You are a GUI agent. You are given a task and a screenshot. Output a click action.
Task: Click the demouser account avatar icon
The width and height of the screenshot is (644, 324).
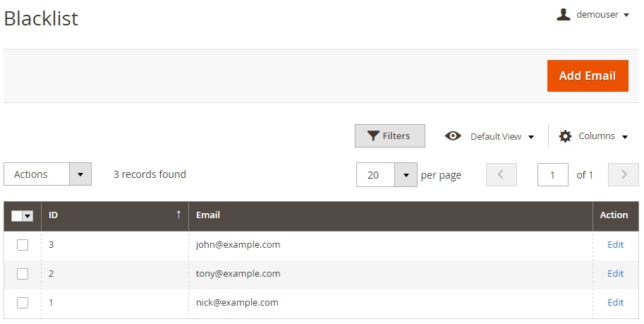(x=563, y=15)
